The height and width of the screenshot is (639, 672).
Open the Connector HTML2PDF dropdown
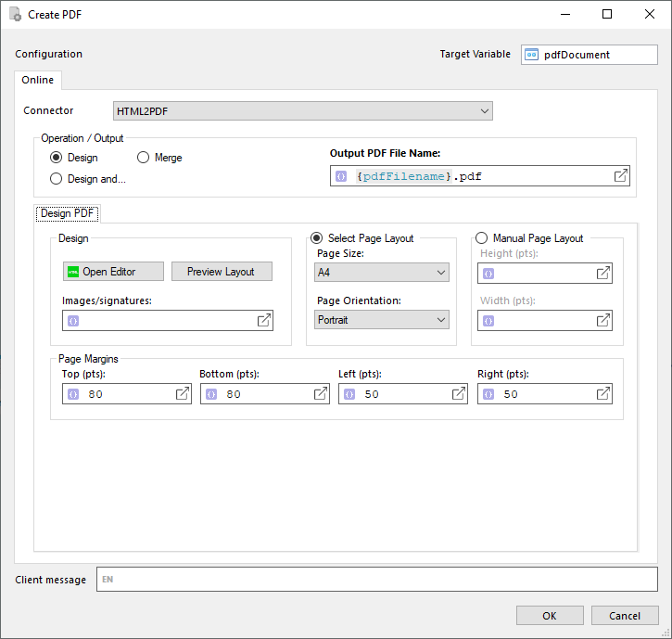point(302,111)
